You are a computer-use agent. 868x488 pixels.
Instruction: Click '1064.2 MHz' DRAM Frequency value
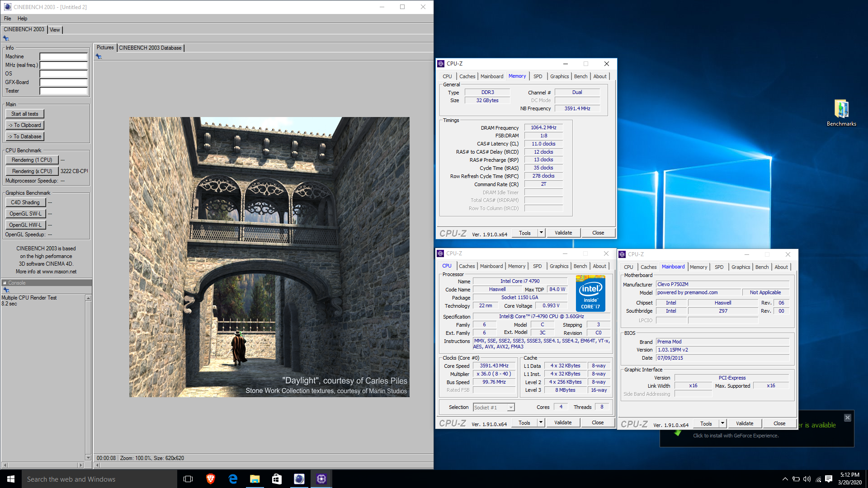(x=543, y=128)
